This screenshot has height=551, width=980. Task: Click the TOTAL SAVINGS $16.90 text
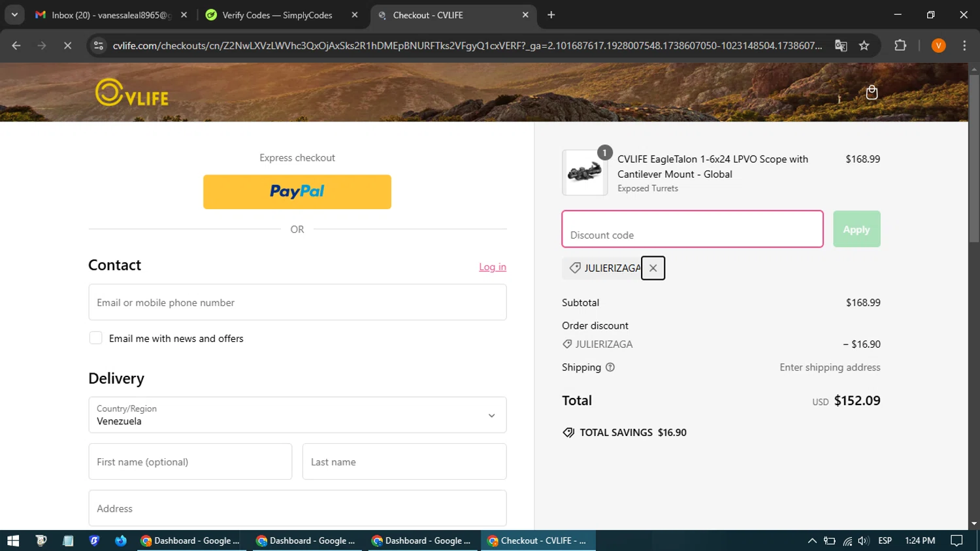(x=633, y=432)
